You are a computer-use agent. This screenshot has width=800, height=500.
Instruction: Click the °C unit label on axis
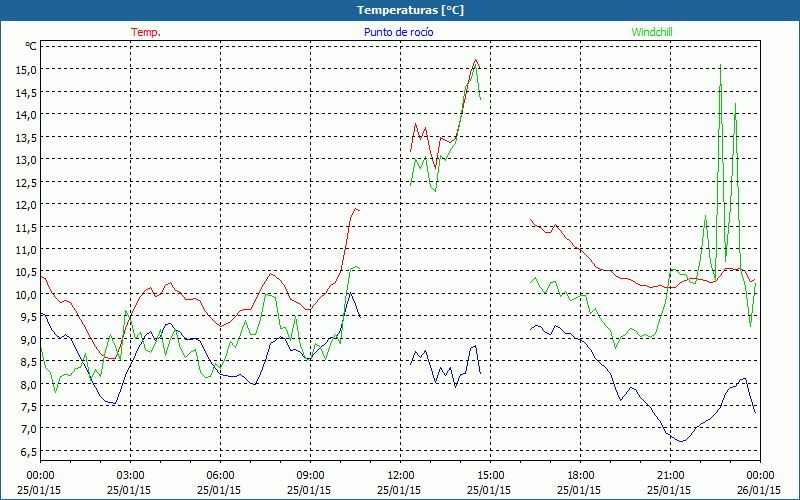31,46
